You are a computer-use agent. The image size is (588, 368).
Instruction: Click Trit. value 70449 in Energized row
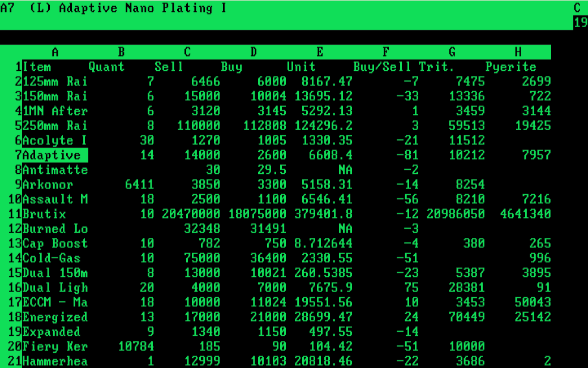click(466, 317)
